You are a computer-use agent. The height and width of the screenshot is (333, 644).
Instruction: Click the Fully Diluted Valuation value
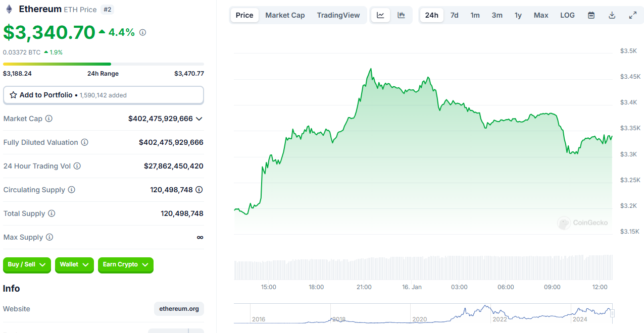pyautogui.click(x=171, y=142)
